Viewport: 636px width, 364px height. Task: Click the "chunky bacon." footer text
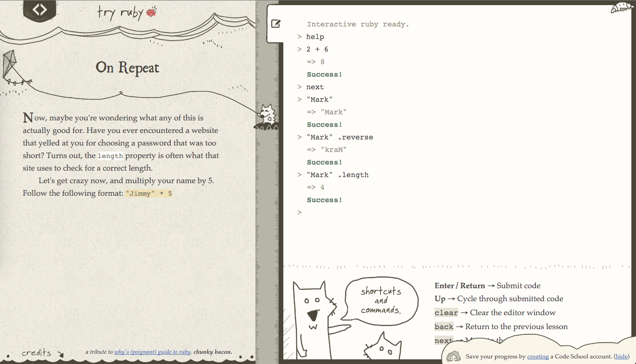213,352
